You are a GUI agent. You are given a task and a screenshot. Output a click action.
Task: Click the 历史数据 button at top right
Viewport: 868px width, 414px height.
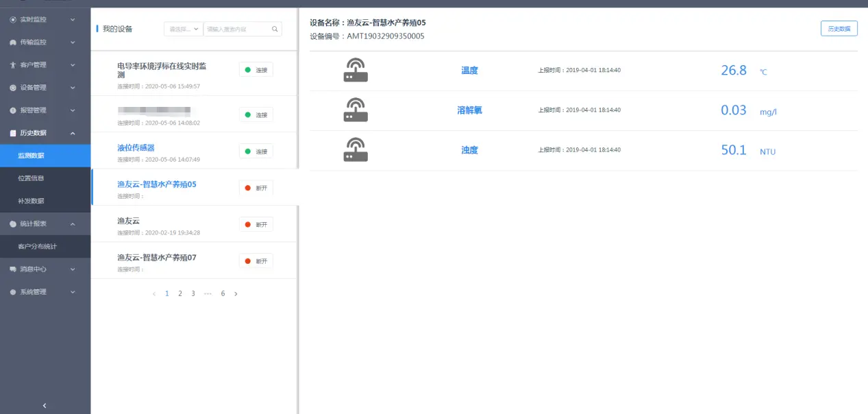coord(839,29)
